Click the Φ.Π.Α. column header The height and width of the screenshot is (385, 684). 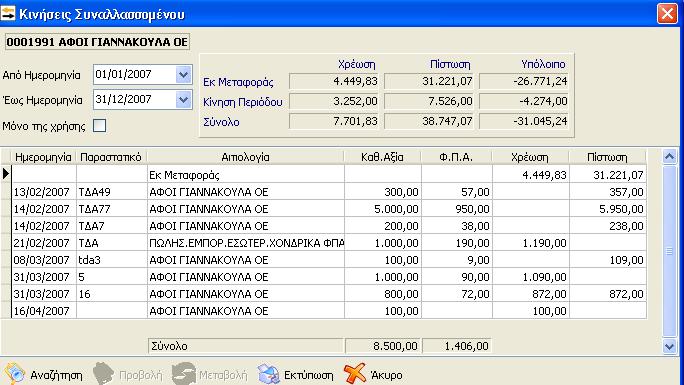click(456, 157)
